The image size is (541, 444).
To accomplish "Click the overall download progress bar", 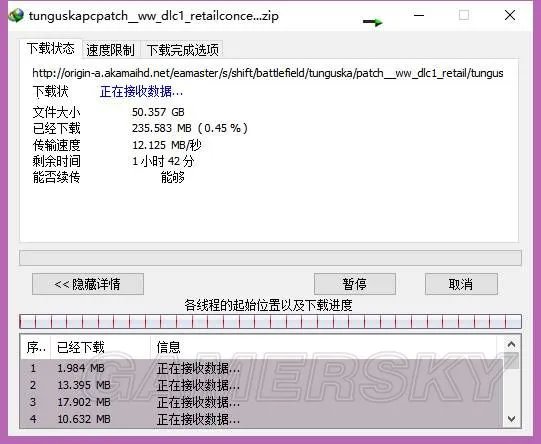I will tap(270, 258).
